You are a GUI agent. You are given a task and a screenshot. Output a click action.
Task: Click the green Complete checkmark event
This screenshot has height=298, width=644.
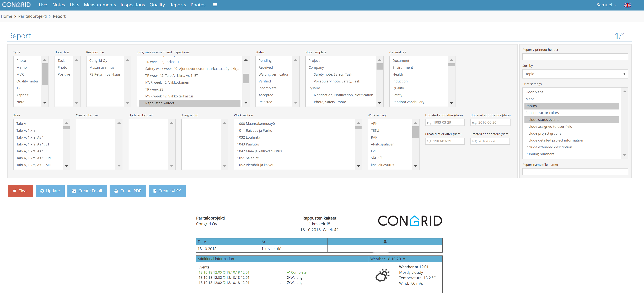[297, 272]
